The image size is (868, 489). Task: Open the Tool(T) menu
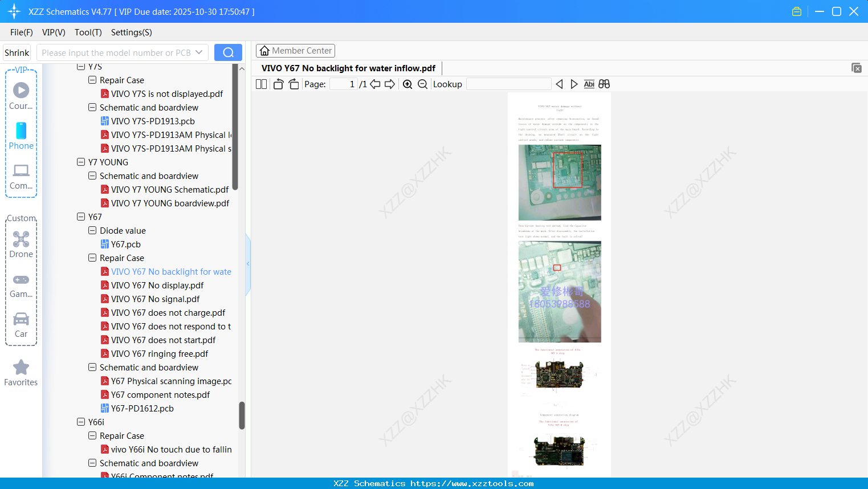pos(88,32)
